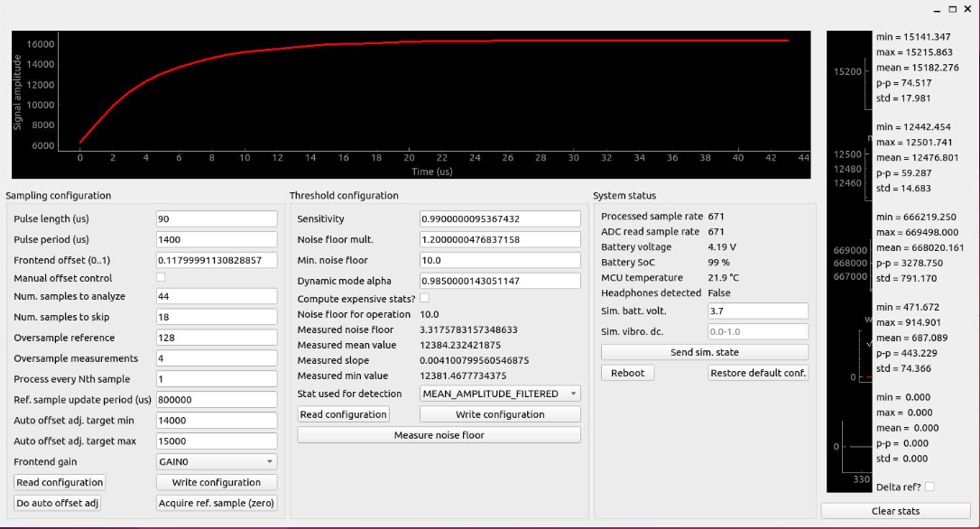Click the red signal amplitude curve
Viewport: 980px width, 529px height.
tap(434, 42)
